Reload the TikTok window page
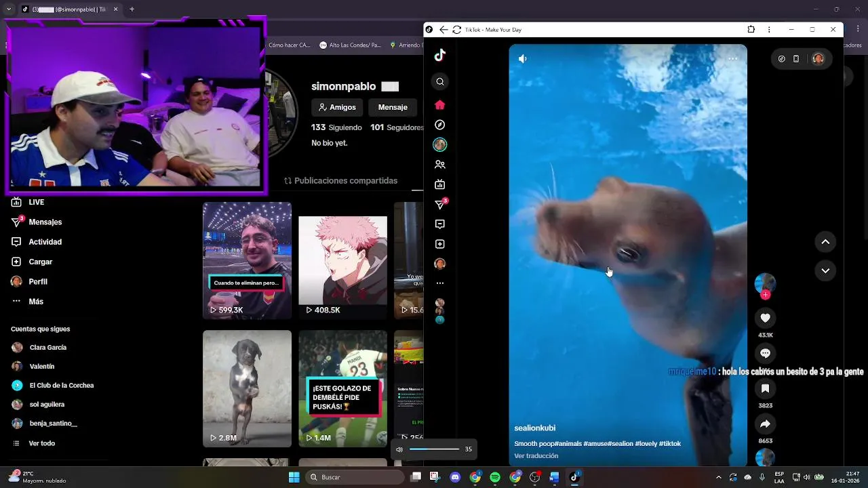 coord(457,30)
